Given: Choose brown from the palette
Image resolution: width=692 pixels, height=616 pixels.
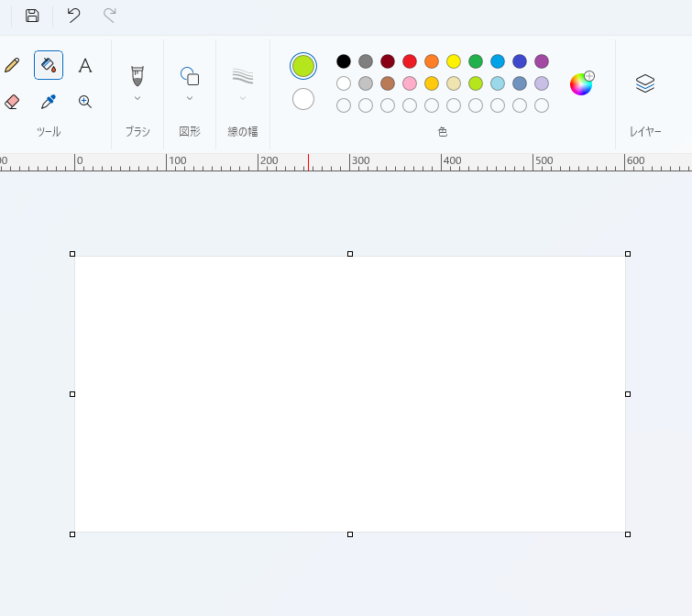Looking at the screenshot, I should point(388,83).
